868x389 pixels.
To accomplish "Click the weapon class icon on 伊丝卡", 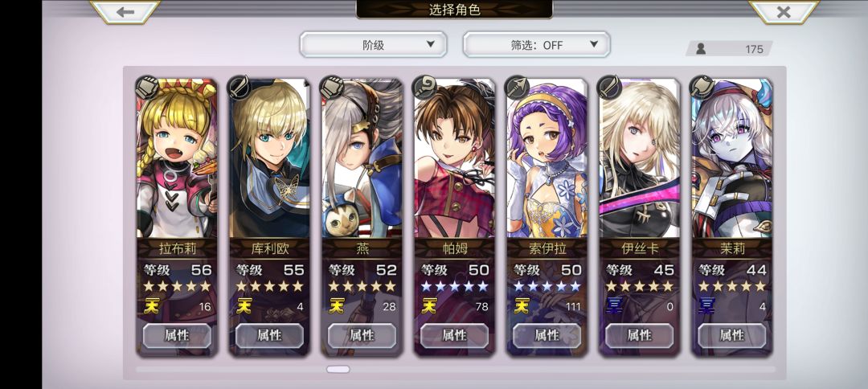I will coord(609,88).
